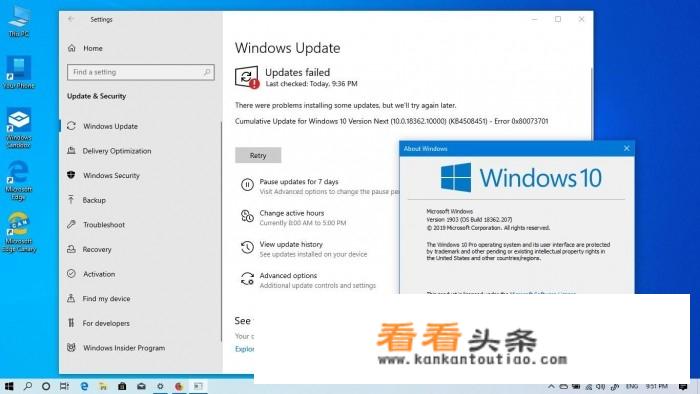This screenshot has height=394, width=700.
Task: Click the Update & Security heading
Action: [96, 96]
